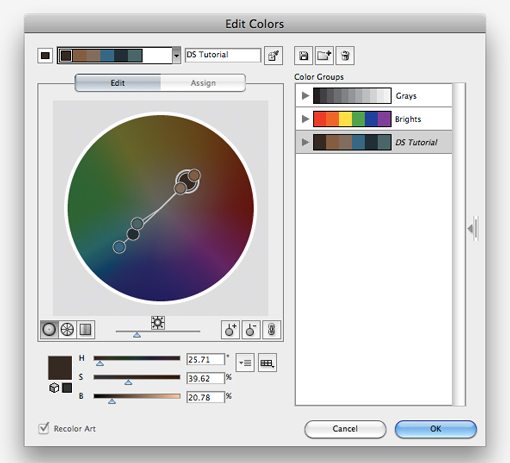
Task: Select color bars display icon
Action: point(86,330)
